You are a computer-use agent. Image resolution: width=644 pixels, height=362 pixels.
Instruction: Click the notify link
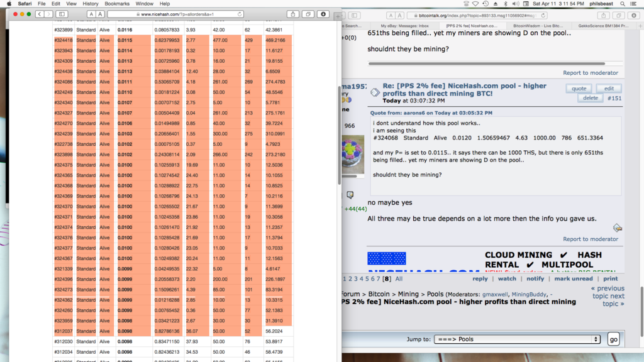coord(535,278)
